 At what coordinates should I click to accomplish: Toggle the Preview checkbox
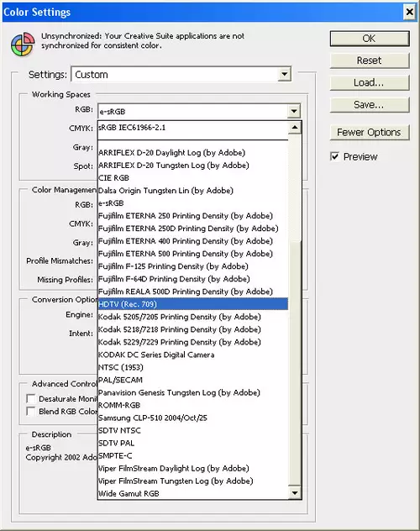334,156
